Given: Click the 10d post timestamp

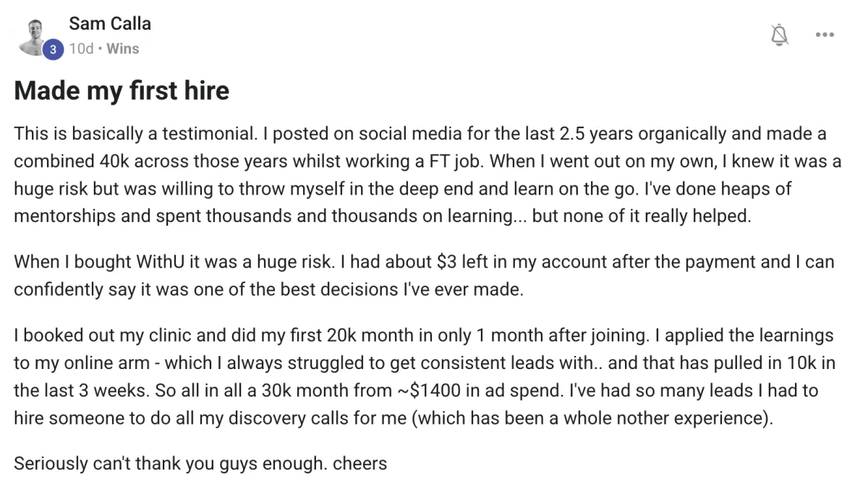Looking at the screenshot, I should click(x=81, y=49).
